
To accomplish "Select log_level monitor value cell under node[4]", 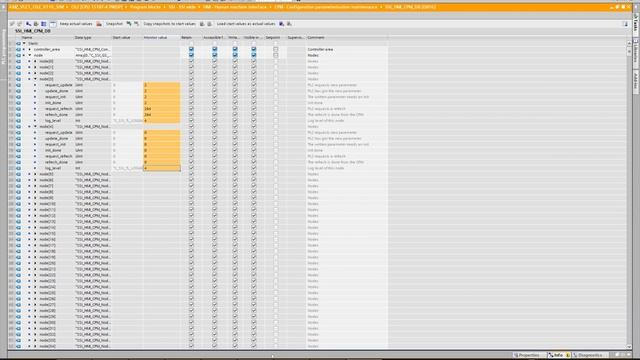I will (x=162, y=168).
